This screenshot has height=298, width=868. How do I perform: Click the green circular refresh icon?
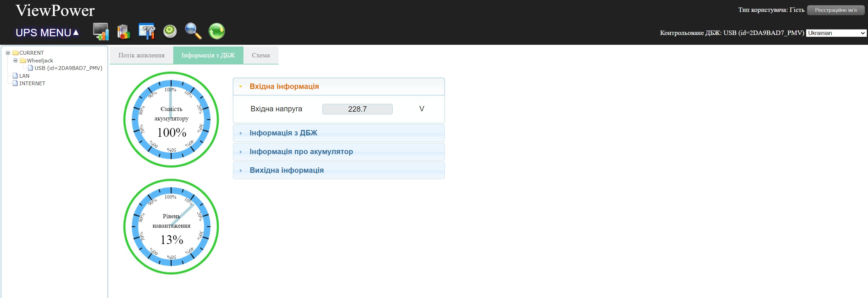(216, 32)
